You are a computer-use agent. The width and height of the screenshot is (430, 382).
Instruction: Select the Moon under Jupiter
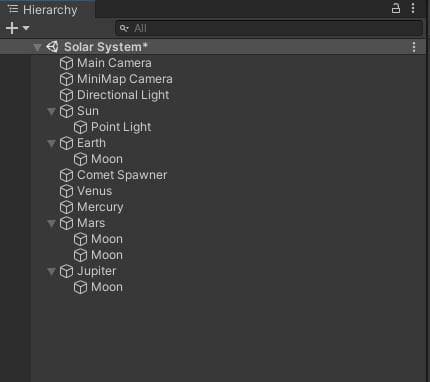tap(107, 287)
